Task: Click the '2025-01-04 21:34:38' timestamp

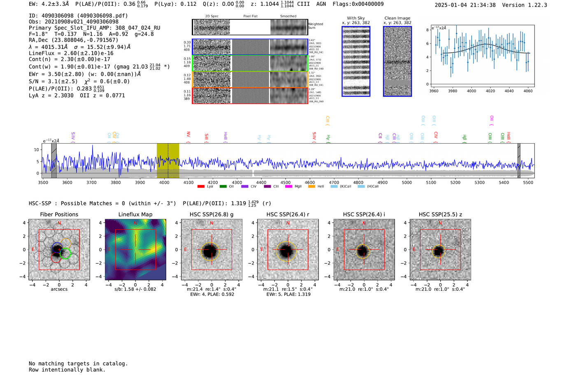Action: coord(465,5)
